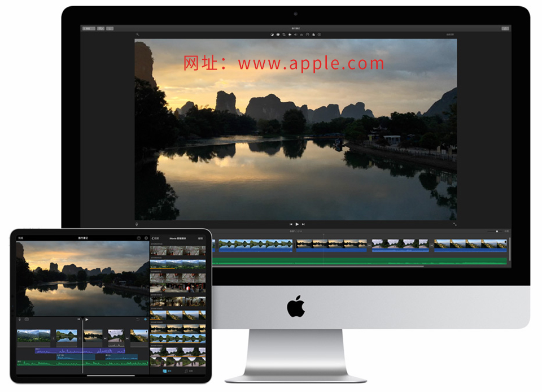This screenshot has width=542, height=392.
Task: Open timeline settings beside the iMac zoom slider
Action: [x=506, y=231]
